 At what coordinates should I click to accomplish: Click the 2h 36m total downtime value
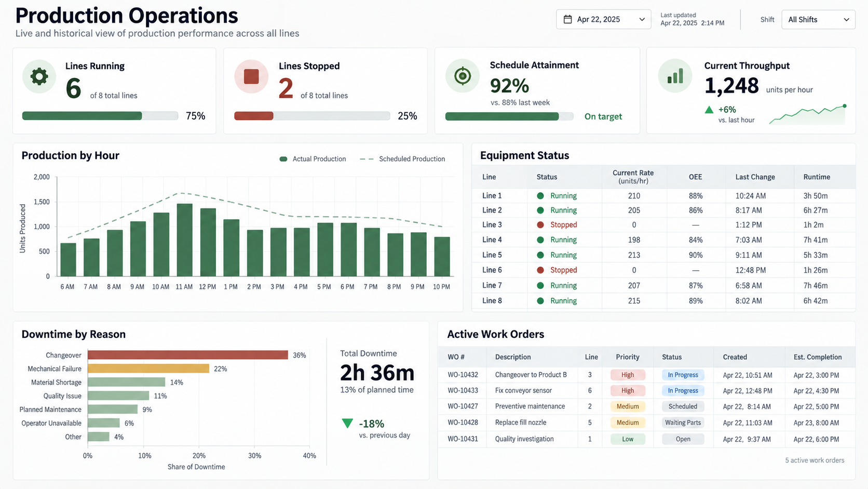(x=377, y=373)
